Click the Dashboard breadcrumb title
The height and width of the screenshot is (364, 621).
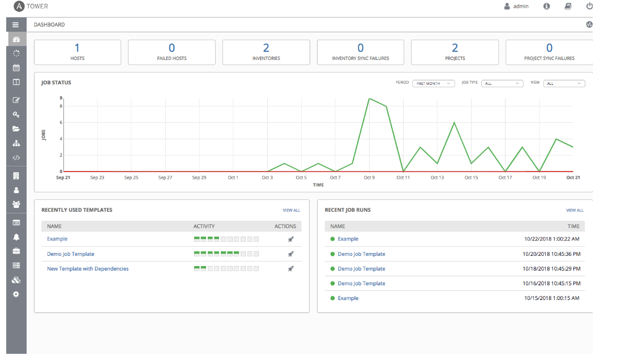point(49,24)
